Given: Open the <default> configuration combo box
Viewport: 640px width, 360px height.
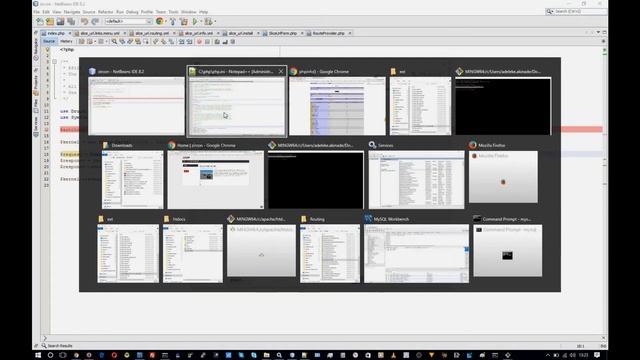Looking at the screenshot, I should [128, 21].
